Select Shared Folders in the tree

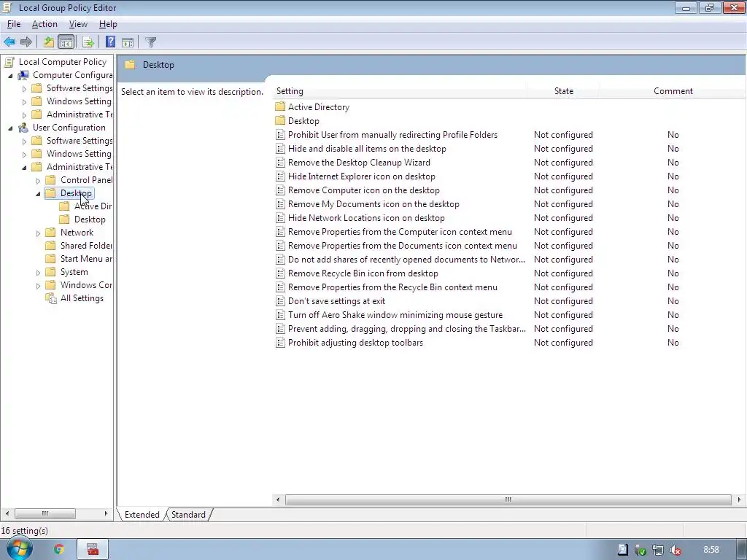pyautogui.click(x=86, y=246)
